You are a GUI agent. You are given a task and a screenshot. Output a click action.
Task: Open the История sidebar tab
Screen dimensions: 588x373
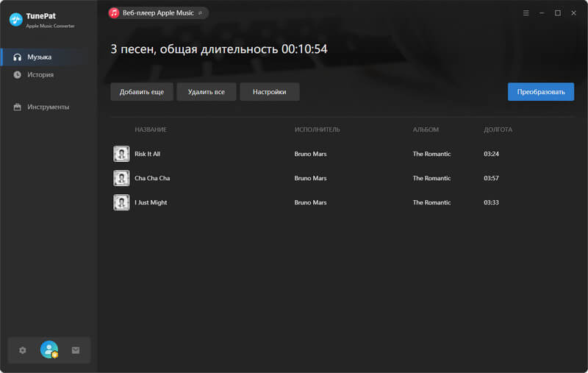tap(40, 74)
